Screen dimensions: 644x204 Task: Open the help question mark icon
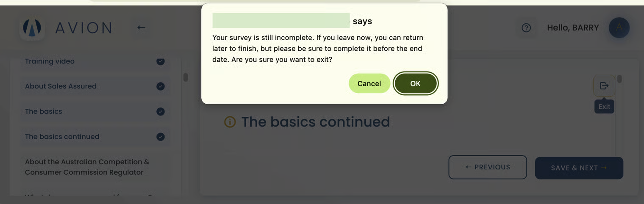[526, 28]
